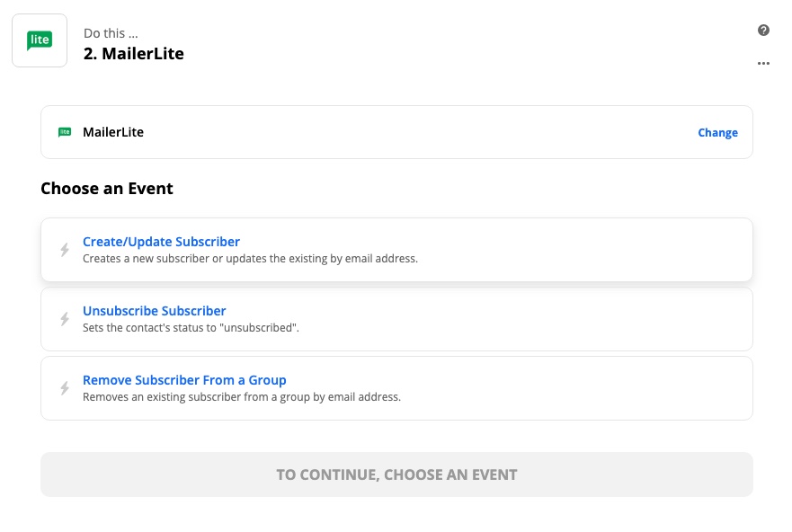Click lightning icon beside Unsubscribe Subscriber
792x532 pixels.
[x=65, y=319]
